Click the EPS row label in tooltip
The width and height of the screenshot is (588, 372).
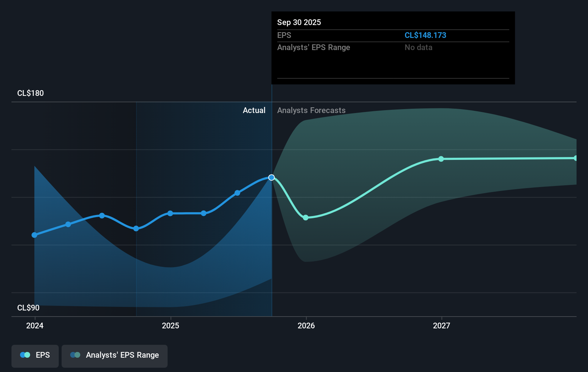point(284,35)
